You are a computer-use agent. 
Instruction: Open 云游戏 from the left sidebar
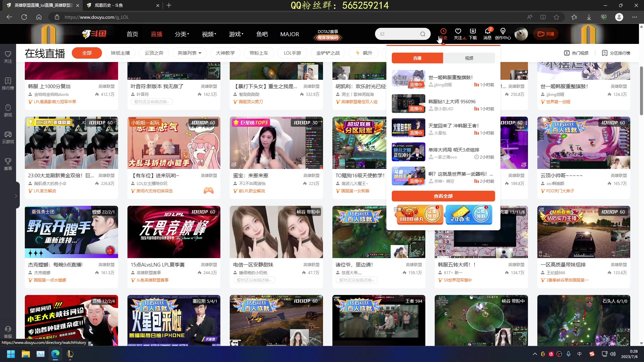point(8,137)
